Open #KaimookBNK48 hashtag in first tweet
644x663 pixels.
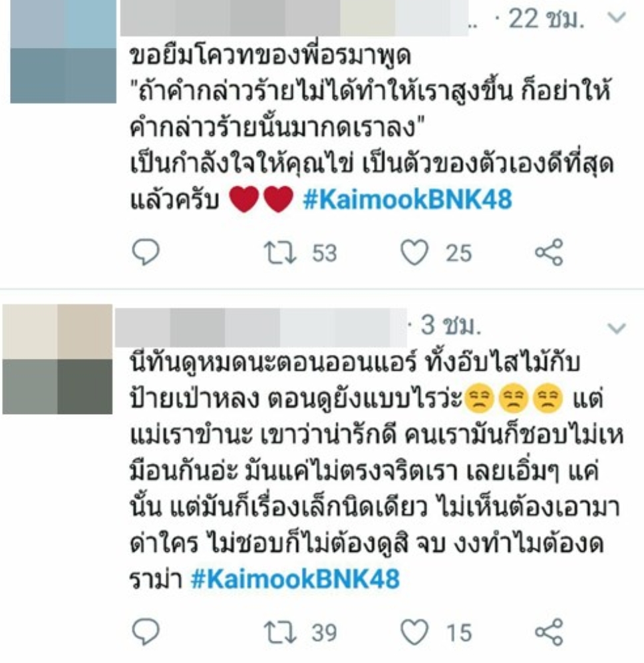pos(407,200)
